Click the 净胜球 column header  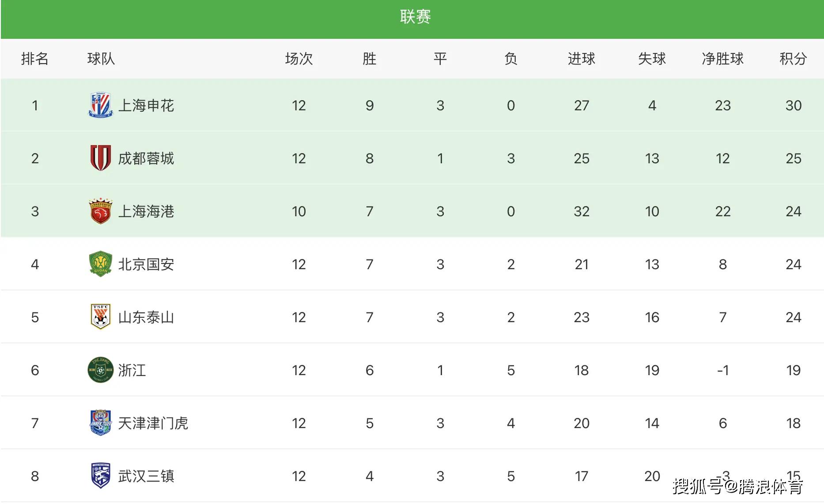point(722,59)
